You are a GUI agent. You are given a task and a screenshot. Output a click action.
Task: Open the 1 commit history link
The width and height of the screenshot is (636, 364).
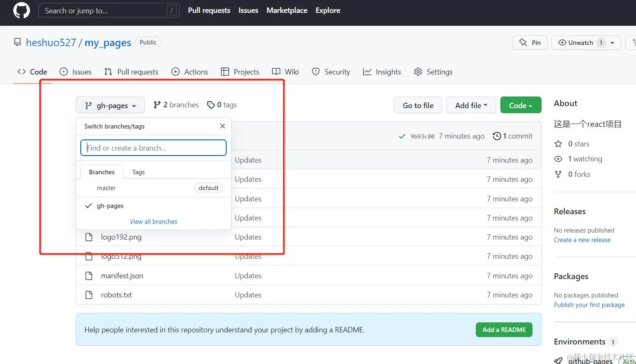512,136
